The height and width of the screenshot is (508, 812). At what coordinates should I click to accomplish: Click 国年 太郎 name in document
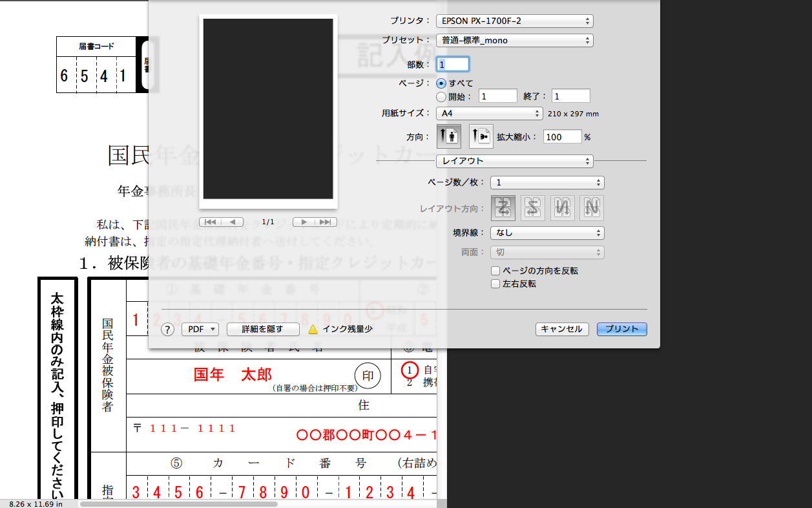pos(233,374)
